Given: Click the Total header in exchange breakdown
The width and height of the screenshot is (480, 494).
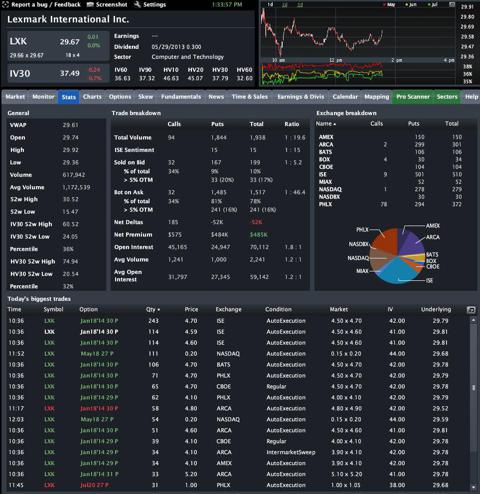Looking at the screenshot, I should (x=452, y=124).
